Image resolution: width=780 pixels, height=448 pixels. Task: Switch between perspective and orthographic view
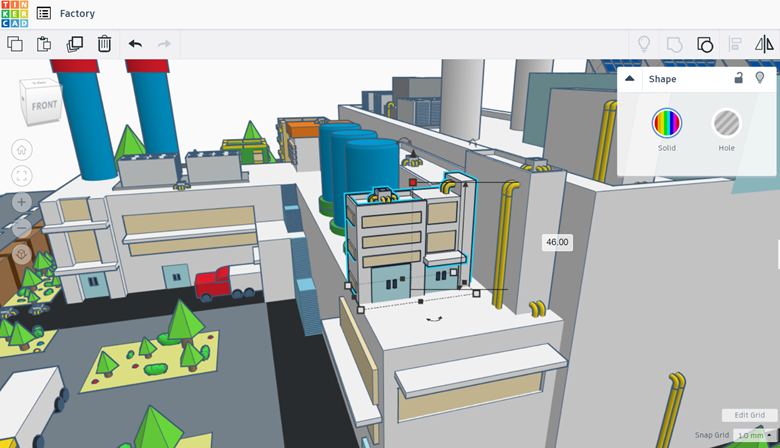21,254
